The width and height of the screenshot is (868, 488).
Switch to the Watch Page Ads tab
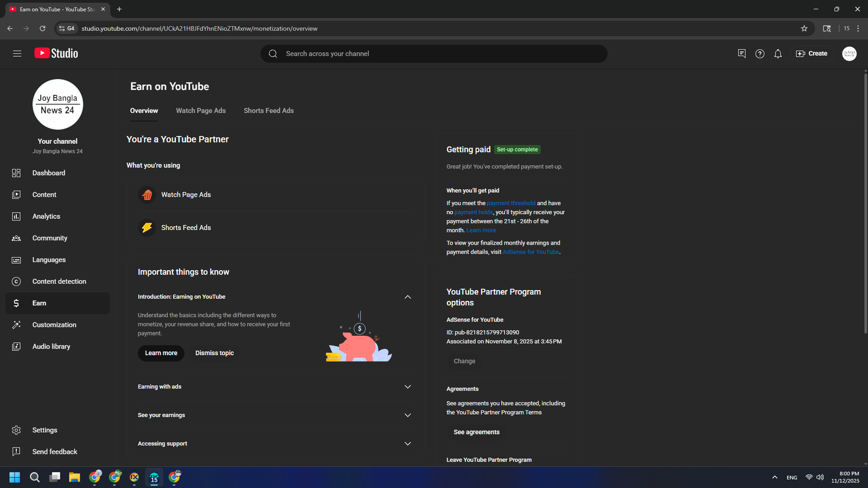pos(201,111)
